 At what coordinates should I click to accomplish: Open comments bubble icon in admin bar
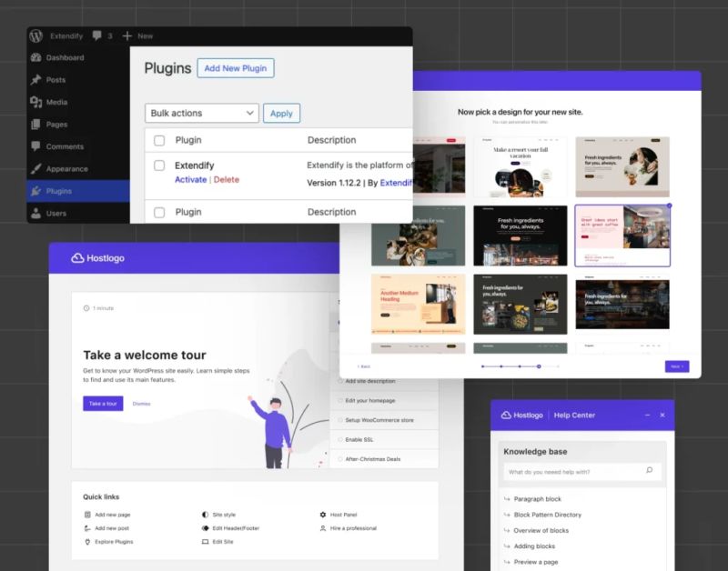[97, 35]
